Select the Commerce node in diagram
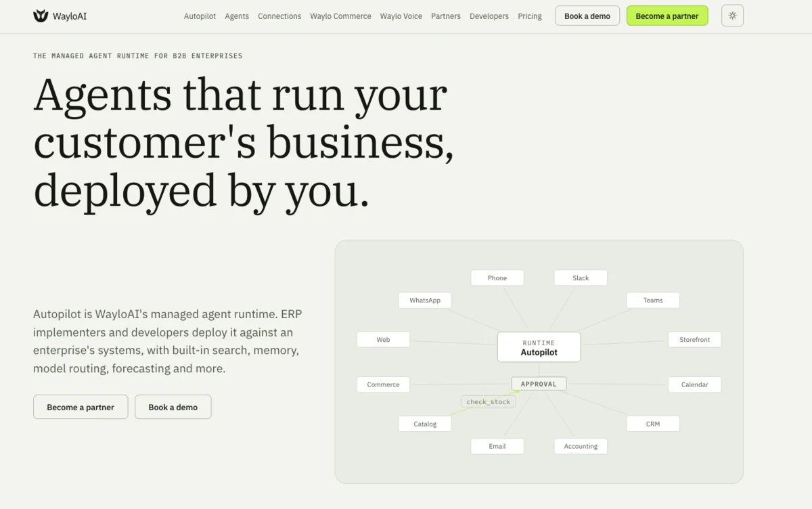The width and height of the screenshot is (812, 509). point(383,384)
